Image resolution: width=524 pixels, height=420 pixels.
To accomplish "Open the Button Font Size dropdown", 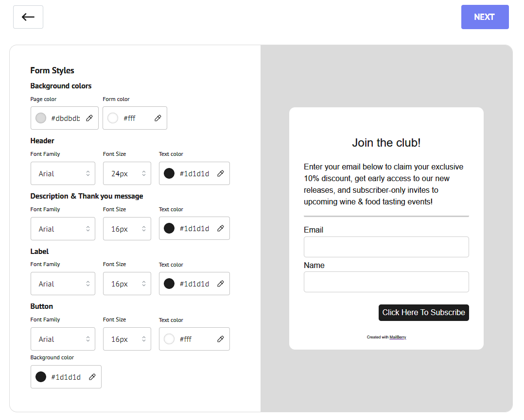I will tap(127, 339).
